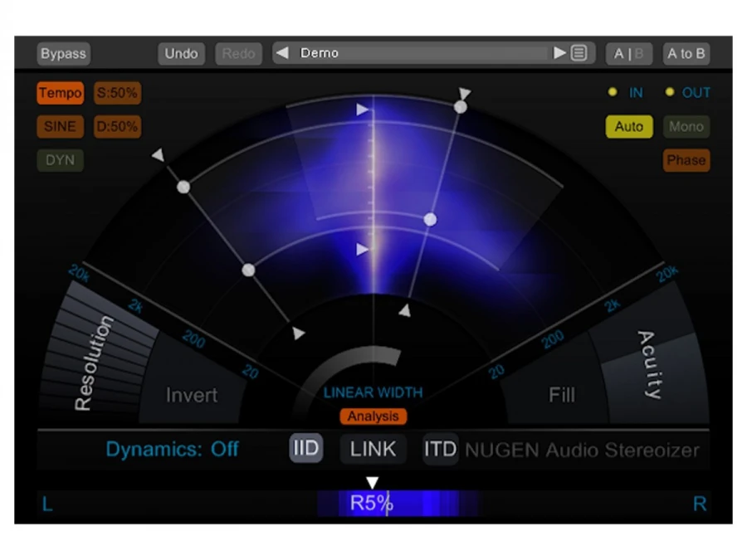Viewport: 747px width, 560px height.
Task: Click the left 200 frequency label
Action: click(194, 339)
